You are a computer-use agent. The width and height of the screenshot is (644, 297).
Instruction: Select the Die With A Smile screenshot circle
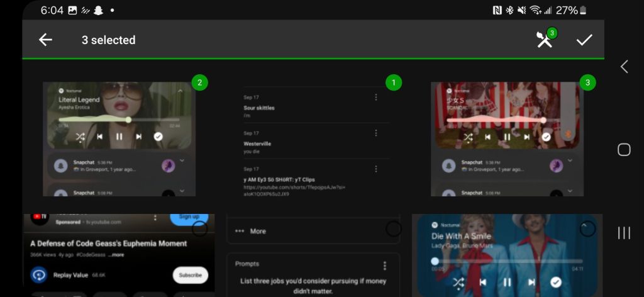point(587,229)
